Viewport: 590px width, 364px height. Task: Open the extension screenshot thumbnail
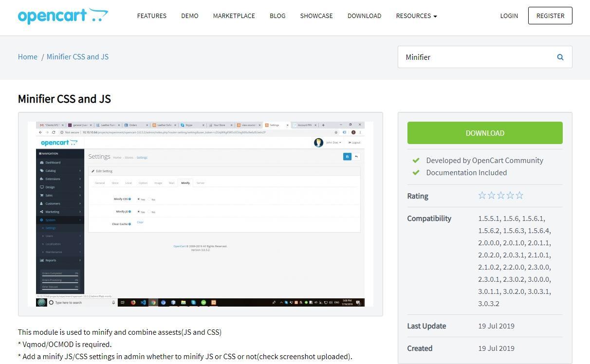click(201, 214)
